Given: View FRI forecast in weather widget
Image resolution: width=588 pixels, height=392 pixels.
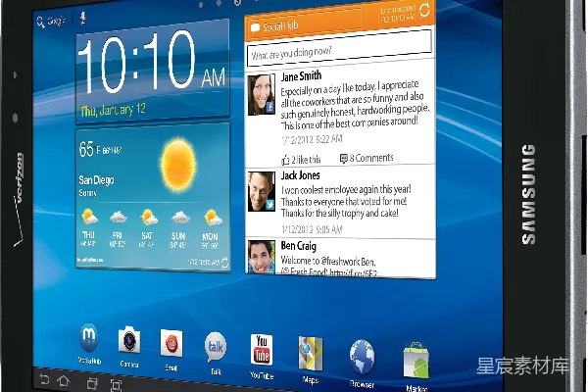Looking at the screenshot, I should (x=118, y=228).
